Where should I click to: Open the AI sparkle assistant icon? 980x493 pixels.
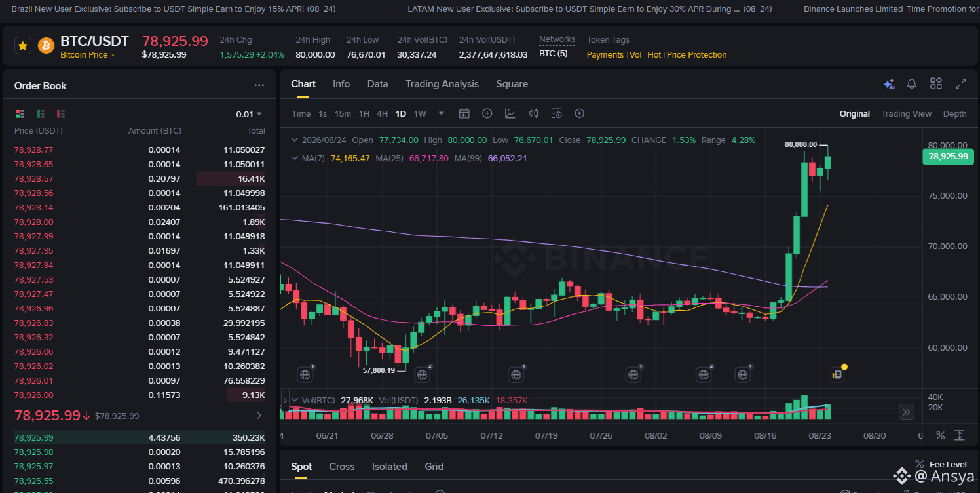point(889,84)
